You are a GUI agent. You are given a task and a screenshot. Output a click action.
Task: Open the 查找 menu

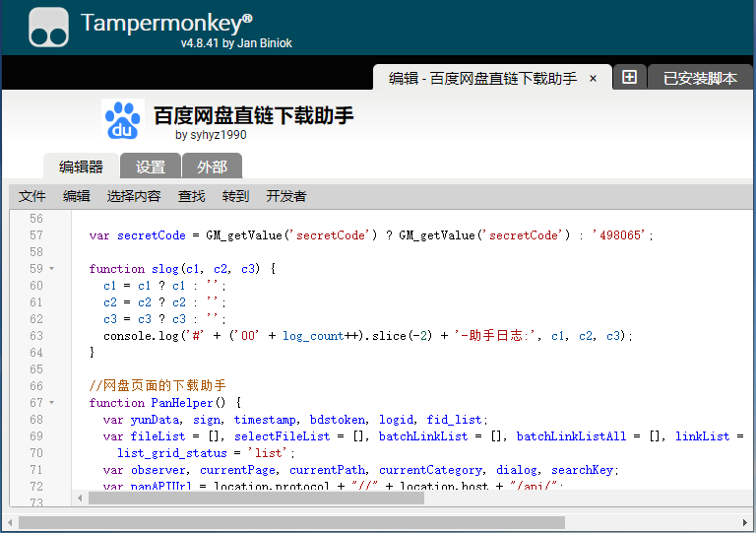tap(191, 196)
